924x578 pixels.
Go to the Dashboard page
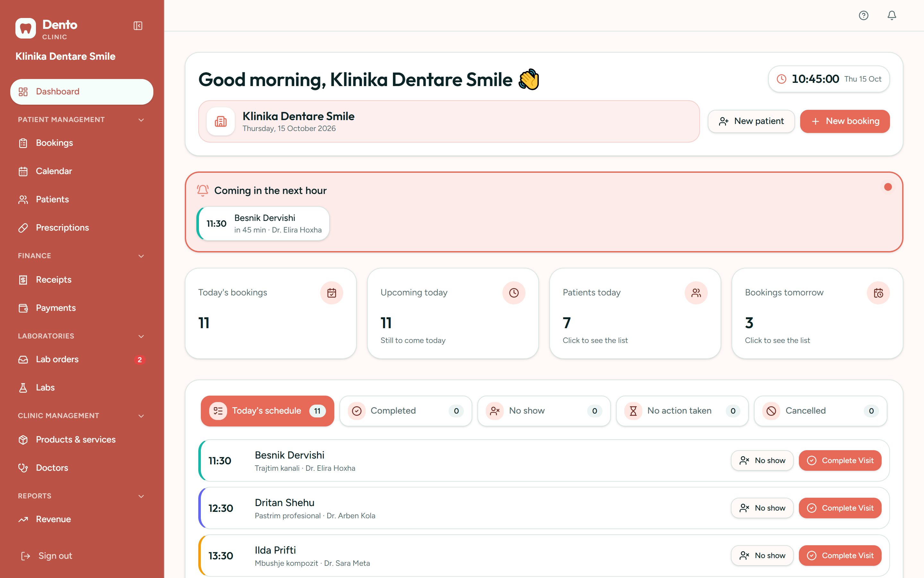(x=82, y=92)
